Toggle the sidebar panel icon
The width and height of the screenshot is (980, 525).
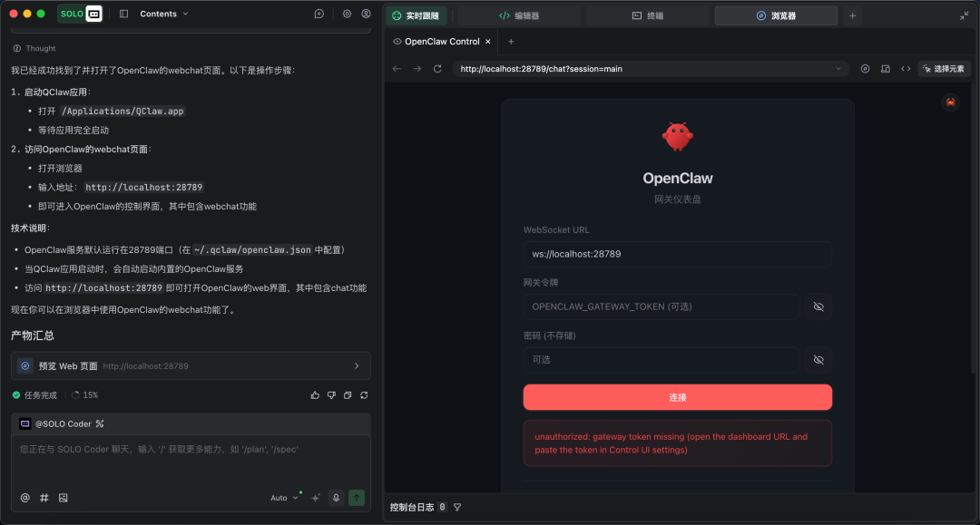point(123,14)
